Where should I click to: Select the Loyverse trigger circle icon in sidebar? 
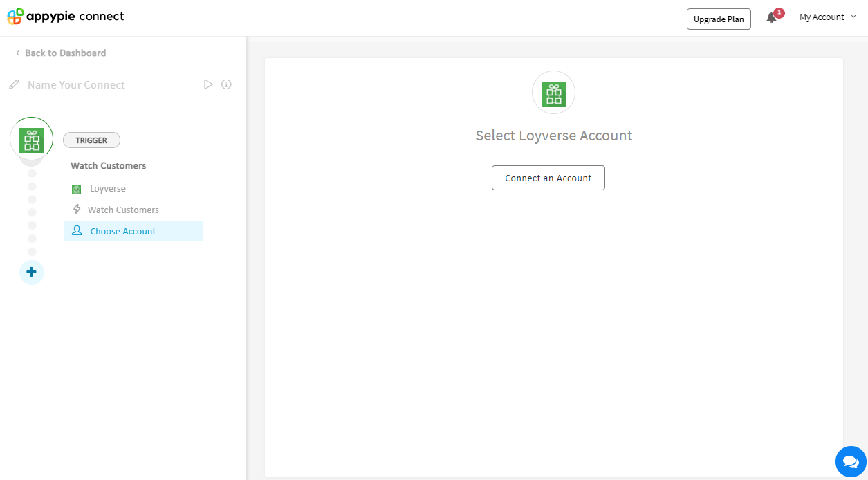click(x=32, y=140)
